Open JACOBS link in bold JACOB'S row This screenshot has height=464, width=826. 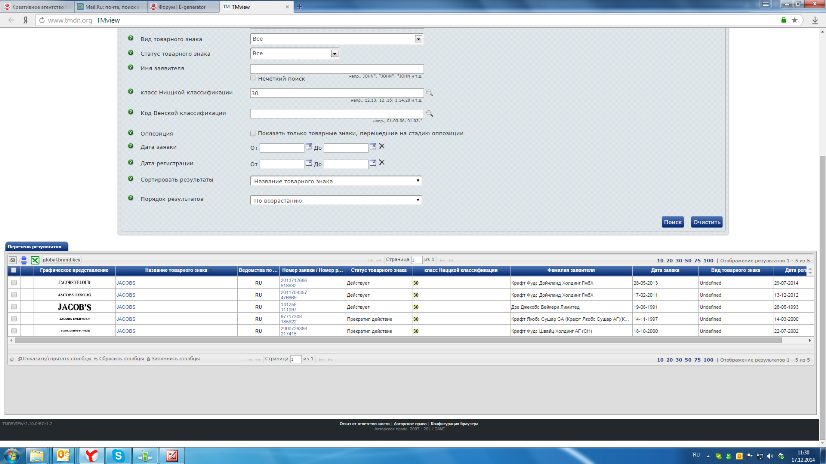pos(126,307)
